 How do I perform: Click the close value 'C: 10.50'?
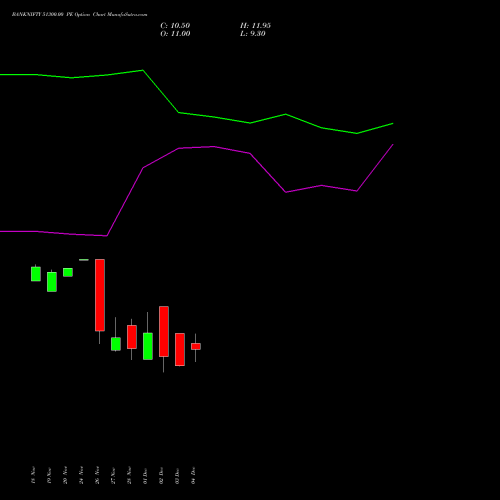coord(175,26)
